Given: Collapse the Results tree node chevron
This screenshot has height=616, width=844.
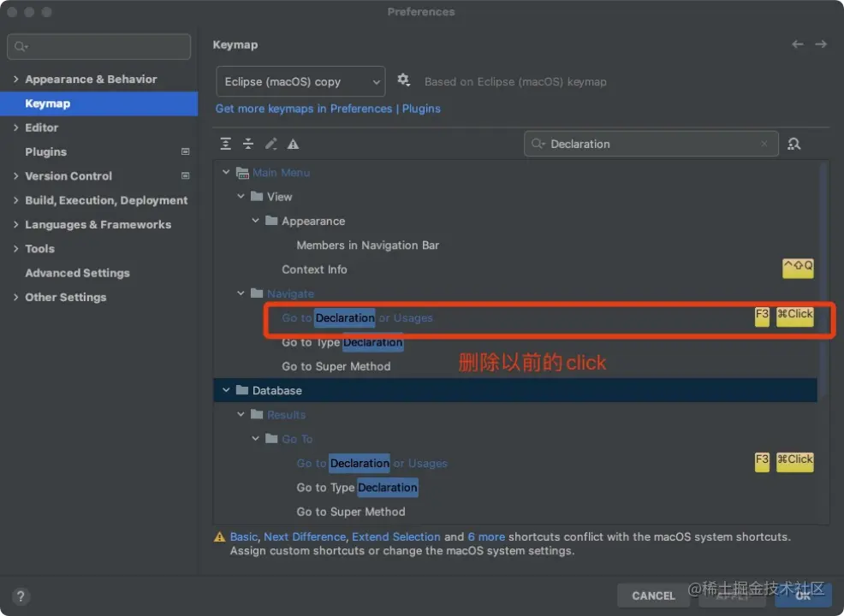Looking at the screenshot, I should [x=241, y=414].
